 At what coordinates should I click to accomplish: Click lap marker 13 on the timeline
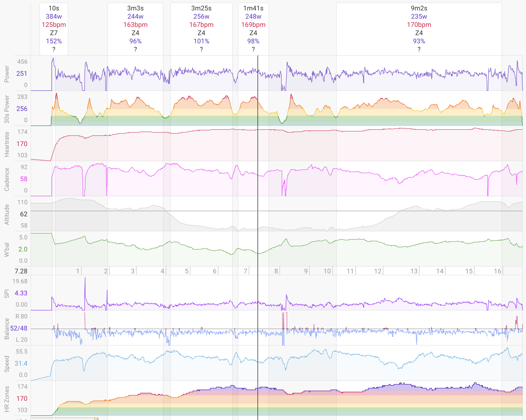tap(414, 271)
